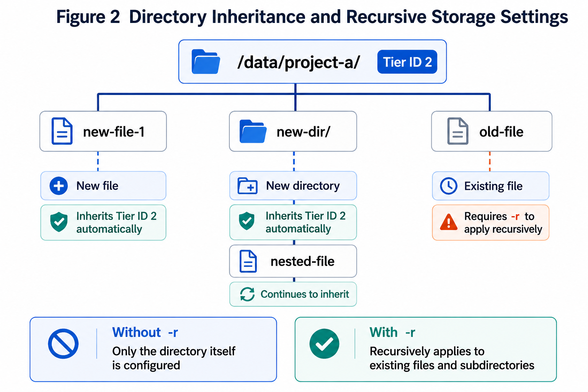Screen dimensions: 588x392
Task: Select the /data/project-a/ path text
Action: click(299, 62)
